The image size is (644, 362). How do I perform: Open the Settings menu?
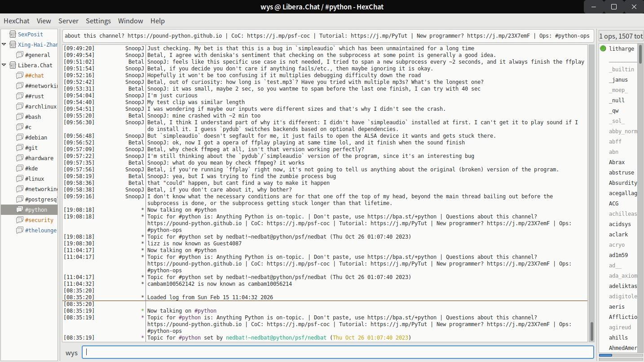[98, 21]
